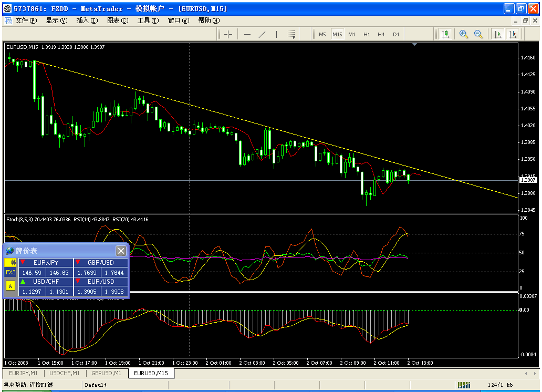Open the 插入 (Insert) menu
The width and height of the screenshot is (542, 392).
pos(87,20)
